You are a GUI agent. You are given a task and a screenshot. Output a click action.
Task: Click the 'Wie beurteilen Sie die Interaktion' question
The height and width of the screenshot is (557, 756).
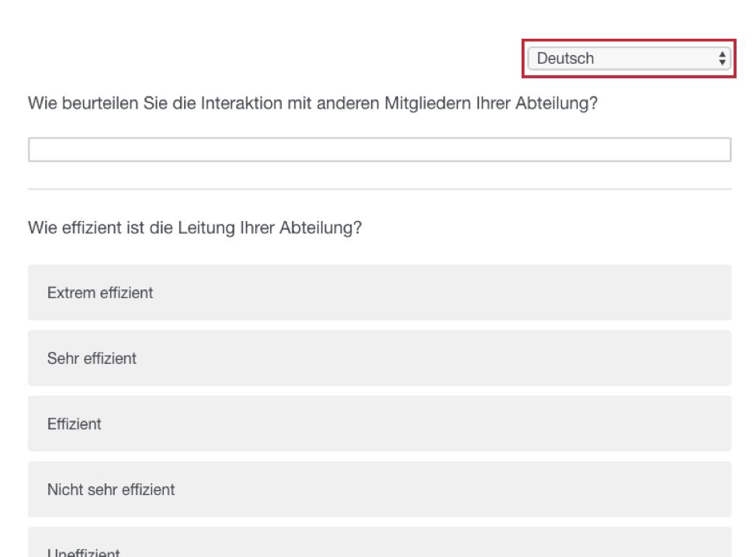click(x=313, y=103)
